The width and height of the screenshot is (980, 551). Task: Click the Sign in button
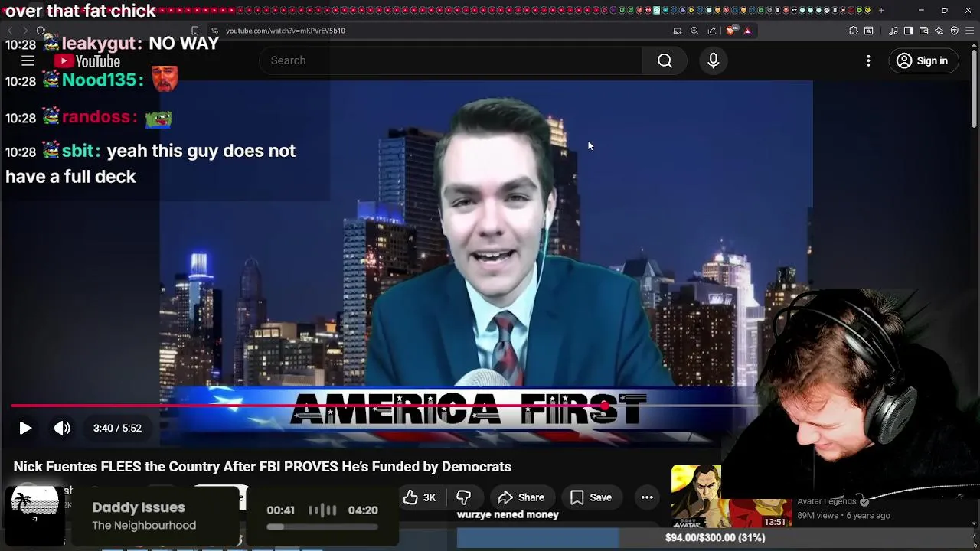[x=923, y=60]
